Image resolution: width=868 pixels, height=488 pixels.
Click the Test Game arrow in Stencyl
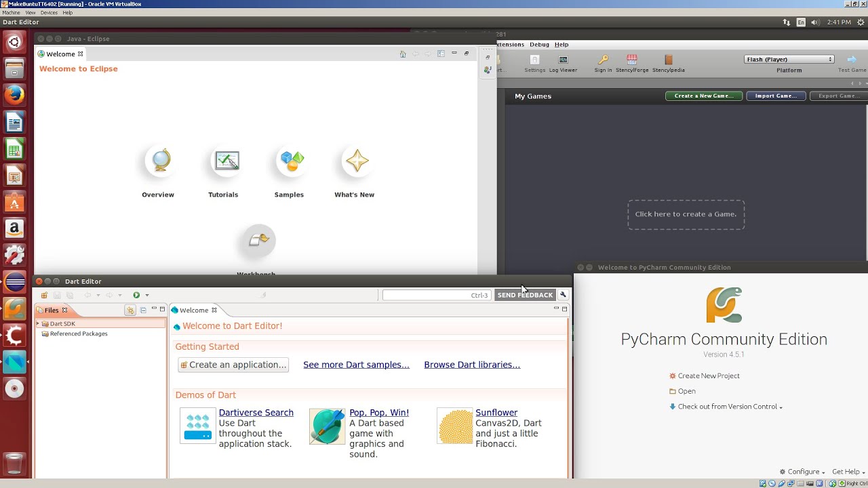coord(852,60)
